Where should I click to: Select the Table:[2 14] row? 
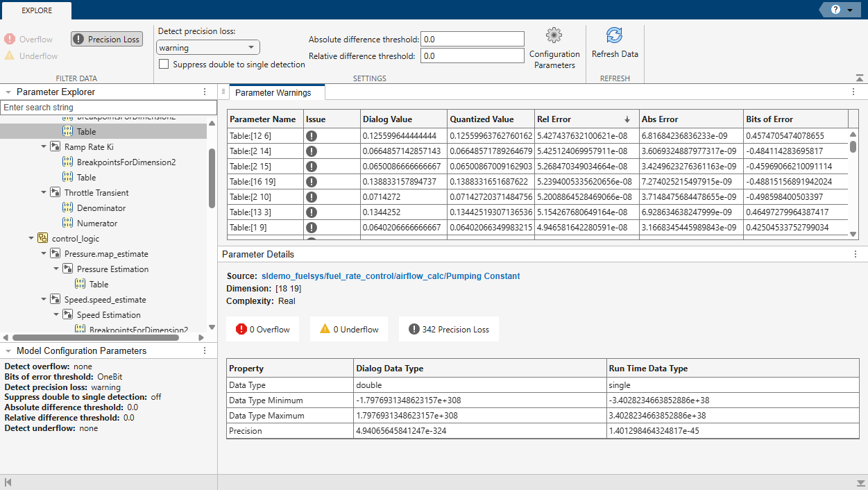click(x=537, y=151)
